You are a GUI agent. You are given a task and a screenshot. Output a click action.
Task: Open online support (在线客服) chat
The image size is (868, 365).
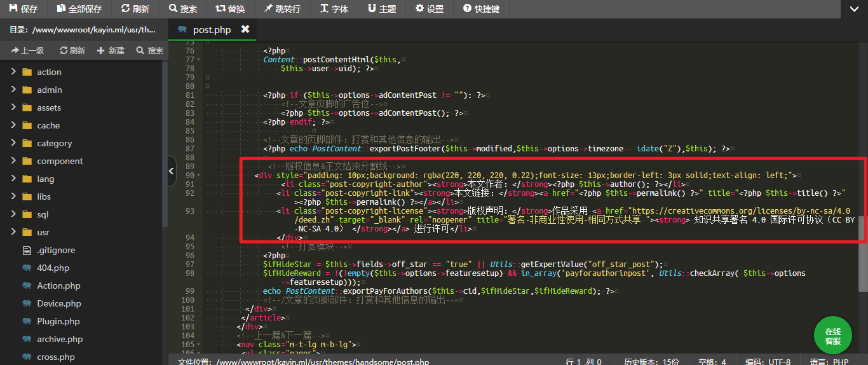tap(832, 336)
